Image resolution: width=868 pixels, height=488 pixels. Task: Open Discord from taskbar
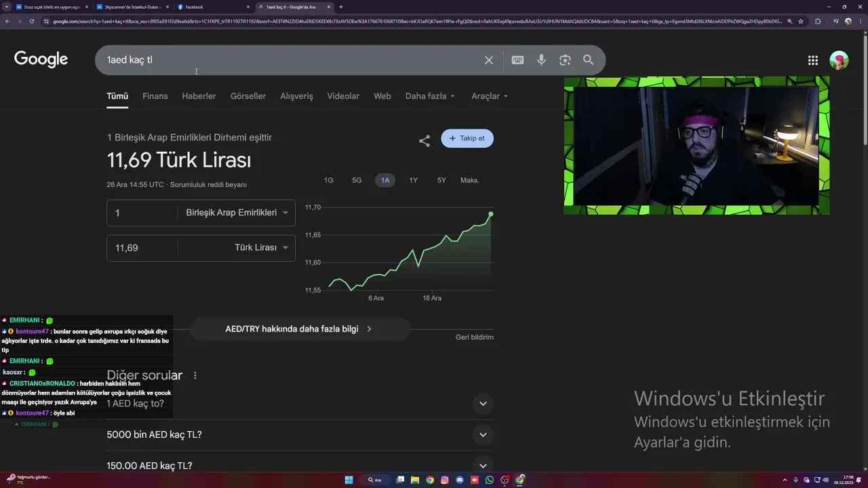[x=460, y=480]
